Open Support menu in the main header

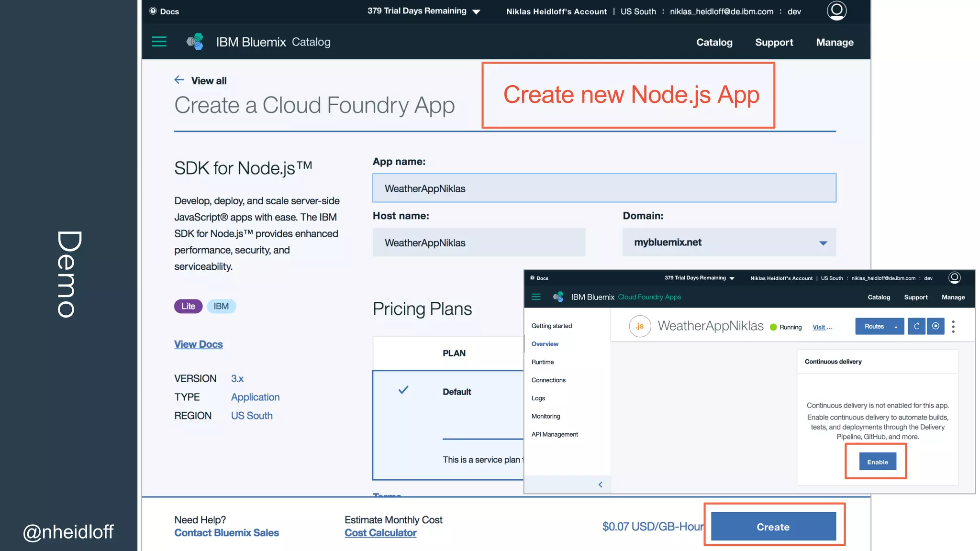coord(774,42)
